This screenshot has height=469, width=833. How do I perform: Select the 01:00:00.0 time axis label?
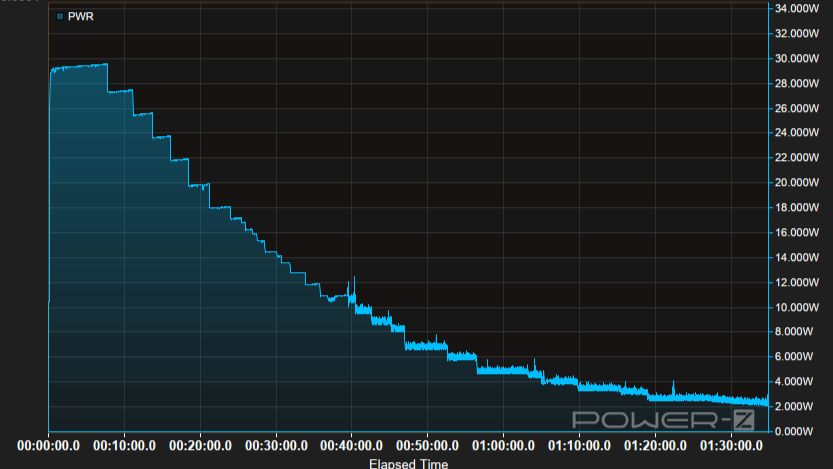point(503,446)
